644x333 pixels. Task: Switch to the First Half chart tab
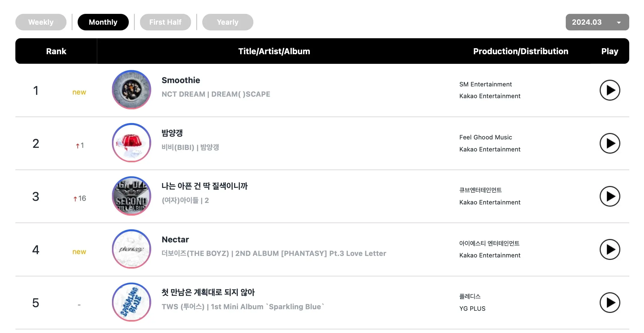click(166, 22)
